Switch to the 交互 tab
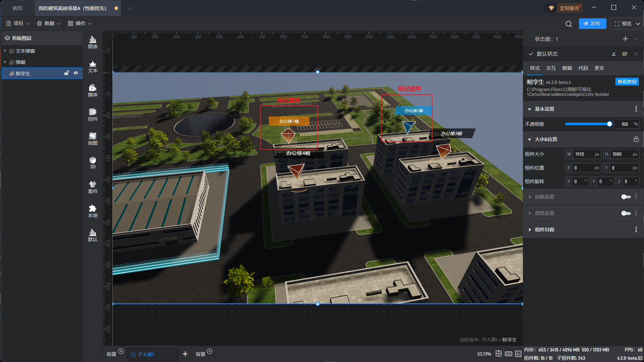Image resolution: width=644 pixels, height=362 pixels. (x=551, y=68)
